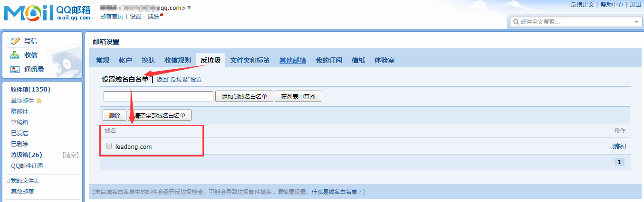
Task: Click the compose mail (写信) icon
Action: coord(15,41)
